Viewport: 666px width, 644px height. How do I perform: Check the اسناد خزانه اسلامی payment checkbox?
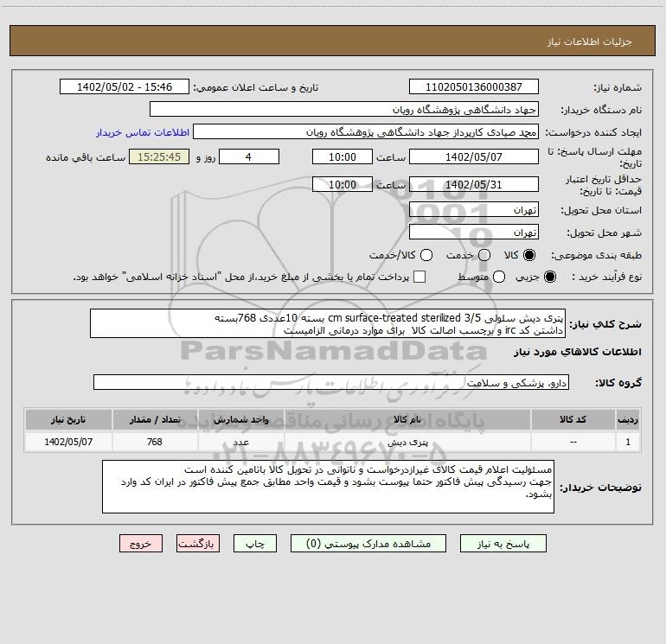coord(419,277)
